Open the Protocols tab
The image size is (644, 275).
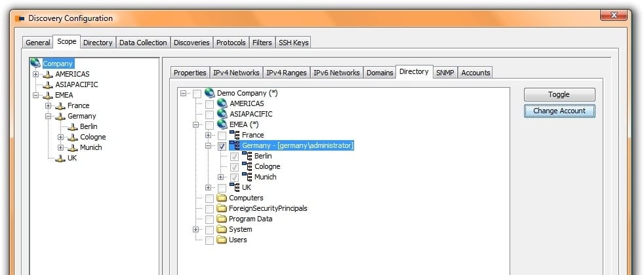[231, 43]
